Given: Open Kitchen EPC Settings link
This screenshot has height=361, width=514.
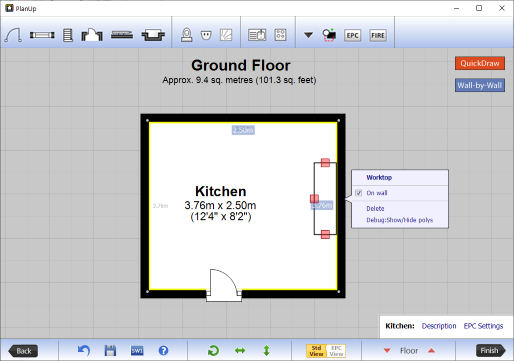Looking at the screenshot, I should [483, 326].
